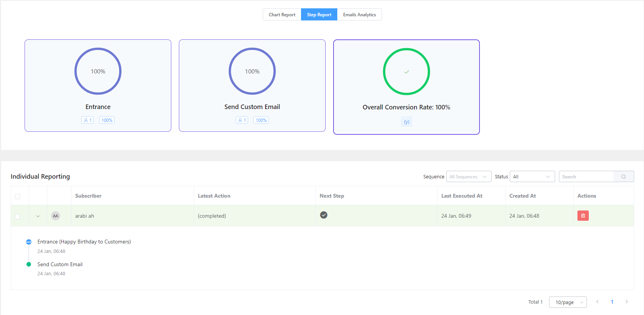Collapse the arabi ah row details
The image size is (644, 315).
point(38,216)
